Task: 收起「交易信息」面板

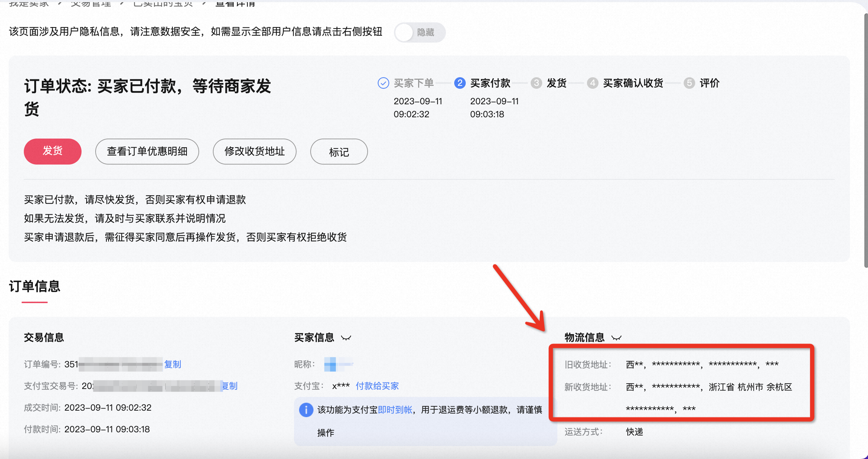Action: point(44,337)
